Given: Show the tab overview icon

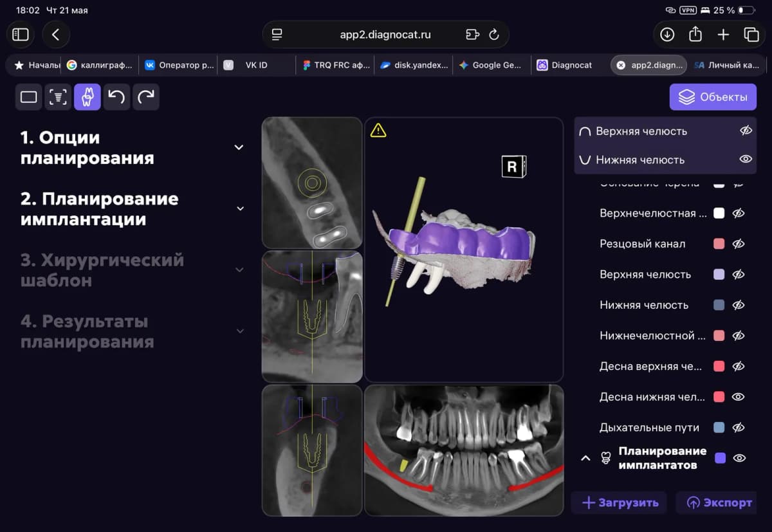Looking at the screenshot, I should click(751, 35).
